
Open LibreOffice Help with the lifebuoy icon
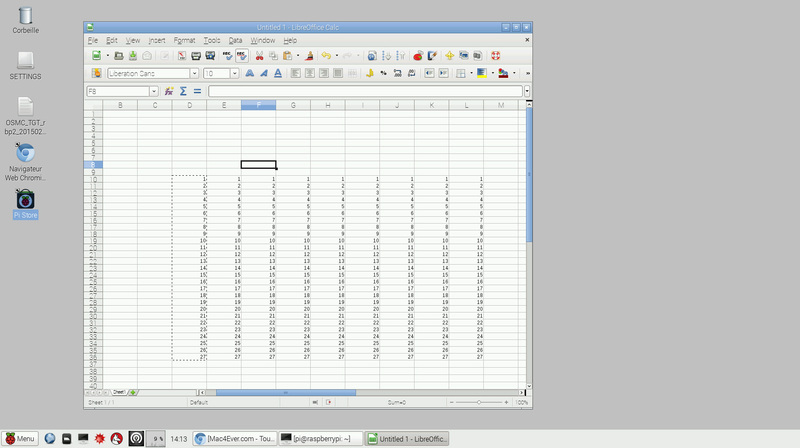[x=495, y=56]
